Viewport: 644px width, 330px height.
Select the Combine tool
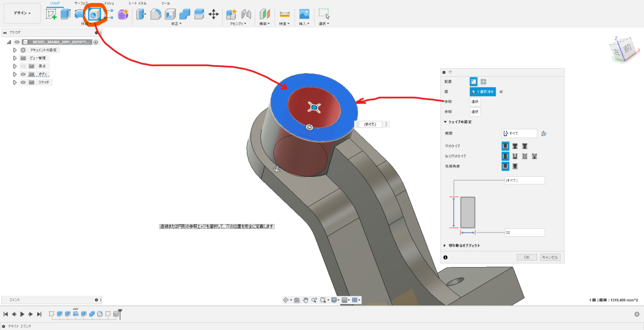coord(185,15)
